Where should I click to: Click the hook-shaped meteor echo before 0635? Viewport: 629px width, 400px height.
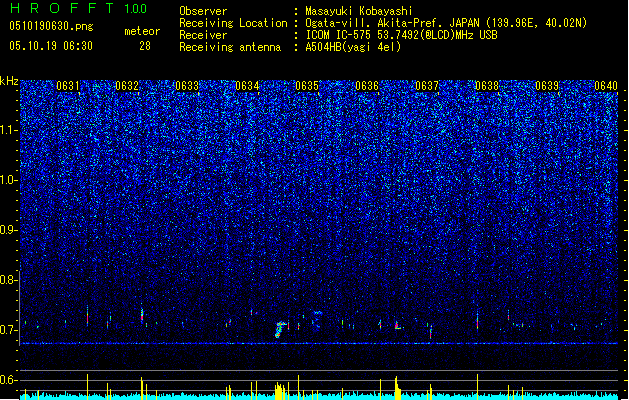280,329
